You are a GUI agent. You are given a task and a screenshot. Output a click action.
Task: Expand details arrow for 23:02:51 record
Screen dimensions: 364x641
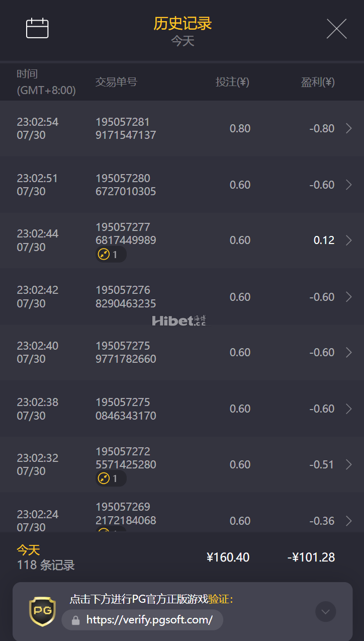click(349, 185)
